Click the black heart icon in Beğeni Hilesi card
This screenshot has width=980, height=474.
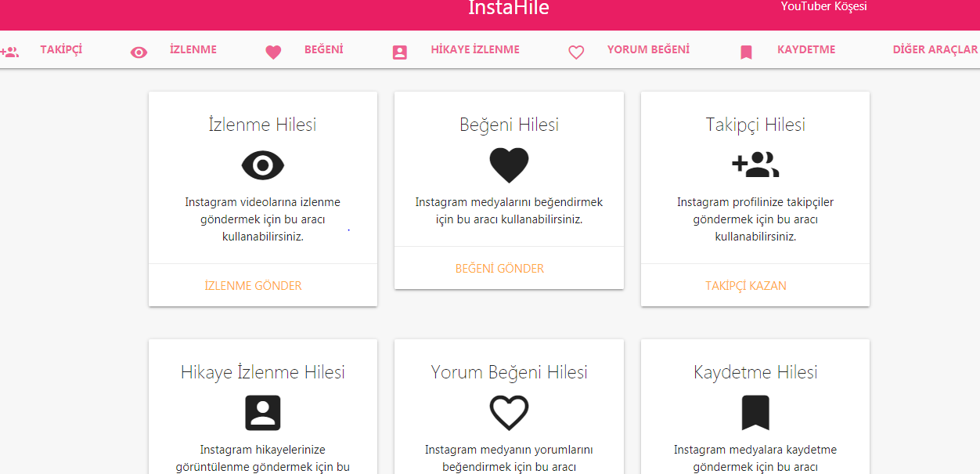click(509, 165)
